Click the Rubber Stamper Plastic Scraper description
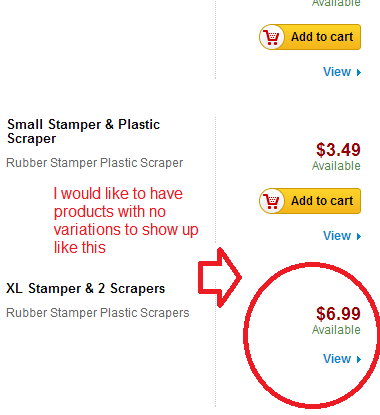The width and height of the screenshot is (380, 415). [95, 163]
